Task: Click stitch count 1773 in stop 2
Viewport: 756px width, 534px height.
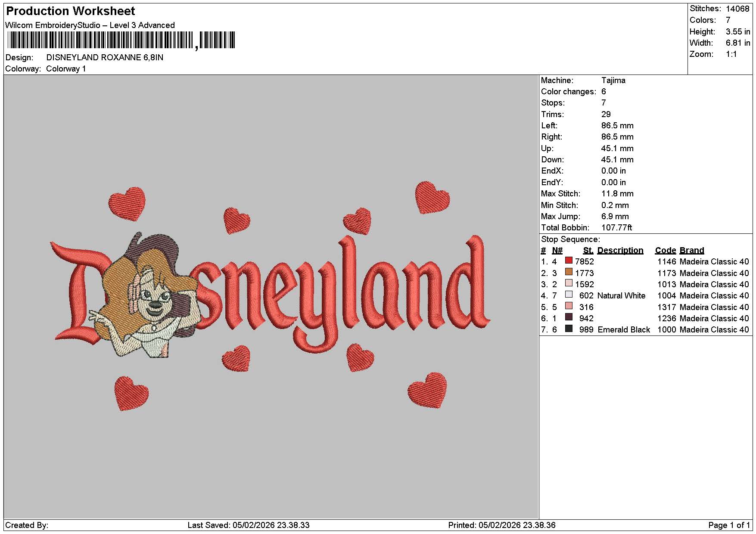Action: point(585,273)
